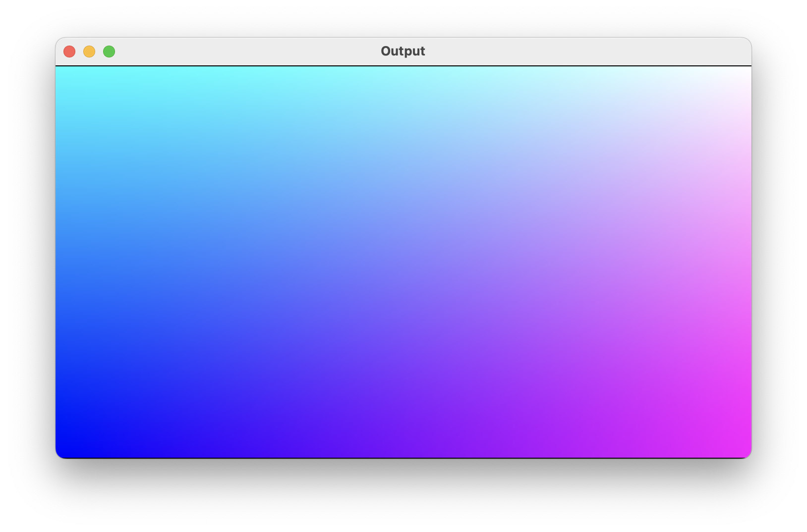Click the cyan top-left corner of the gradient
The image size is (807, 532).
pos(60,71)
